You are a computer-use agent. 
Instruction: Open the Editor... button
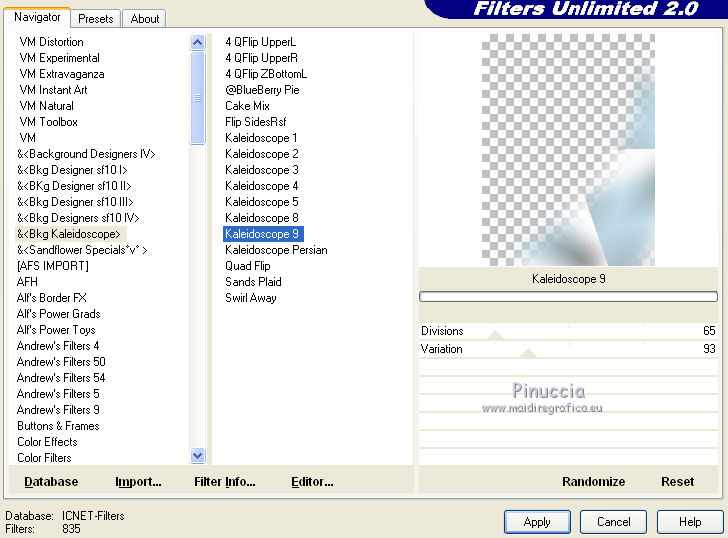tap(312, 482)
